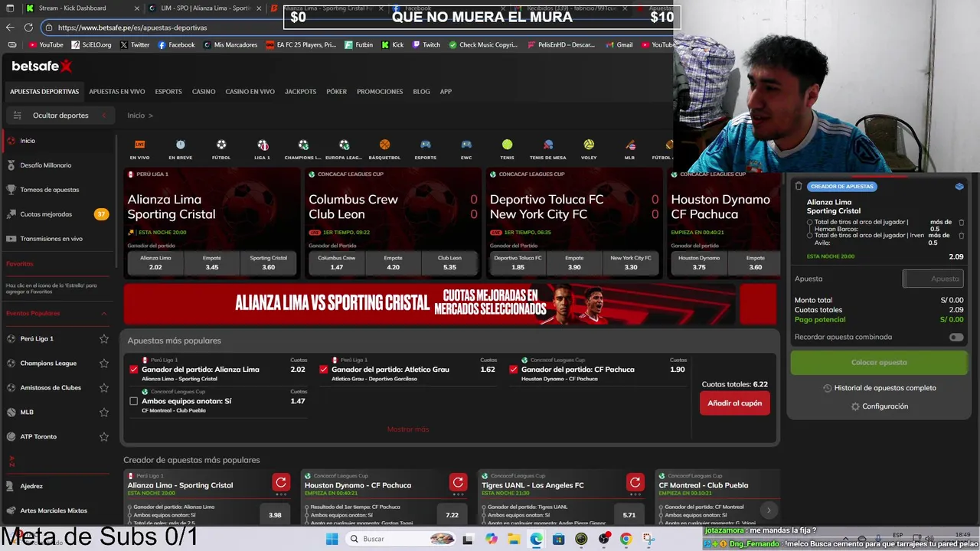Pick Columbus Crew 1.47 odds
Screen dimensions: 980x551
pos(336,262)
